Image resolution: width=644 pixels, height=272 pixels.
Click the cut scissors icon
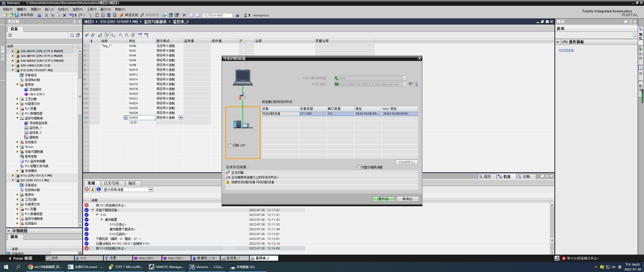point(46,15)
